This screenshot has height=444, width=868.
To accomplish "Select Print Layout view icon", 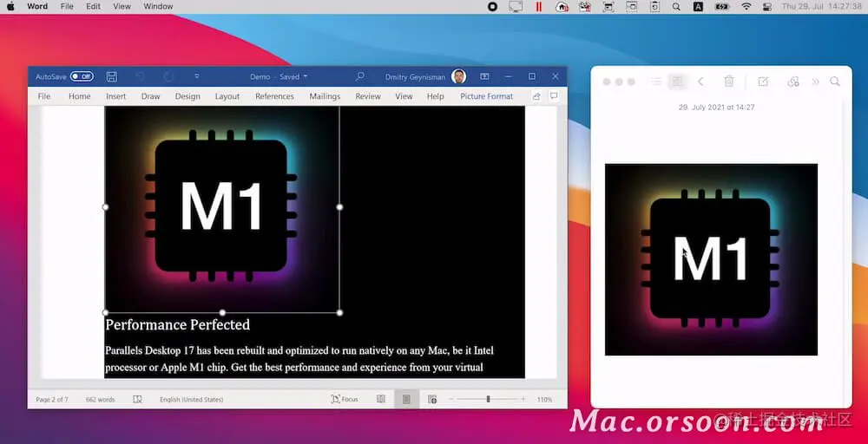I will [x=406, y=399].
